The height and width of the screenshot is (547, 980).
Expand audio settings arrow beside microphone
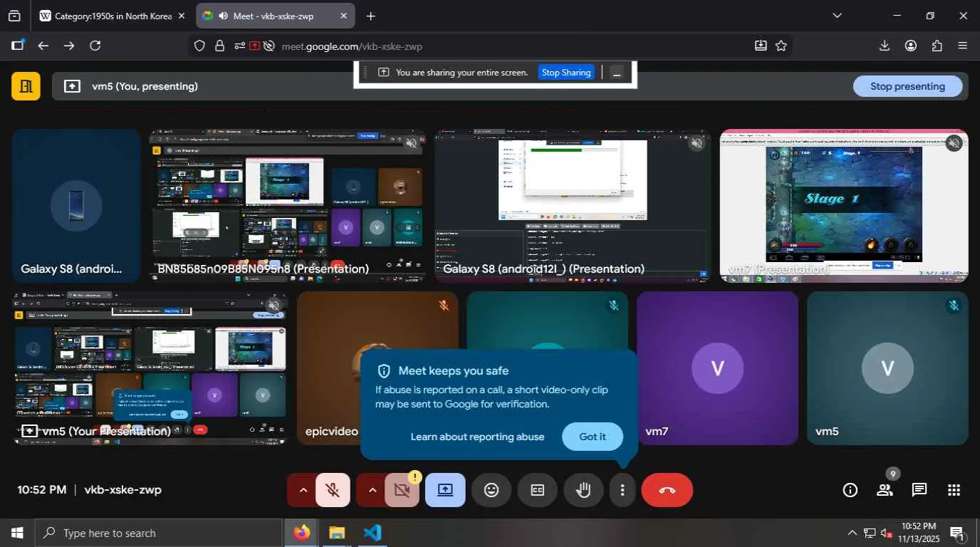tap(303, 490)
